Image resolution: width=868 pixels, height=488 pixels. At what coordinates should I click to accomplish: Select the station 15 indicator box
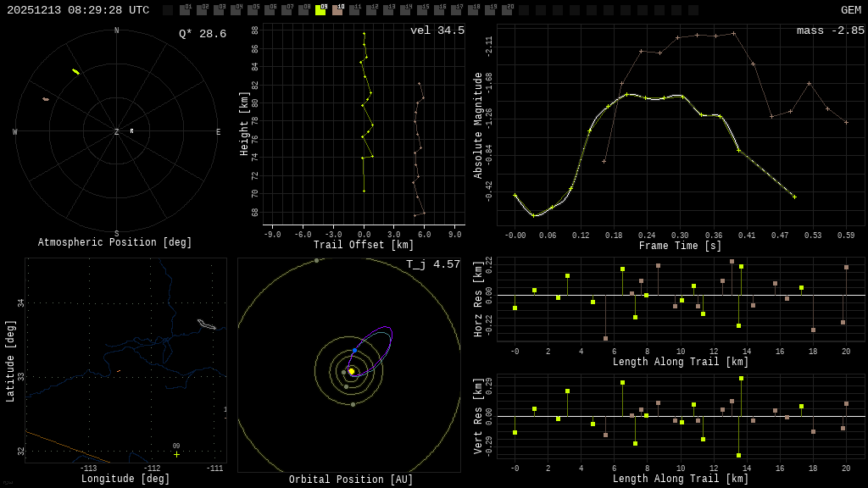click(422, 10)
